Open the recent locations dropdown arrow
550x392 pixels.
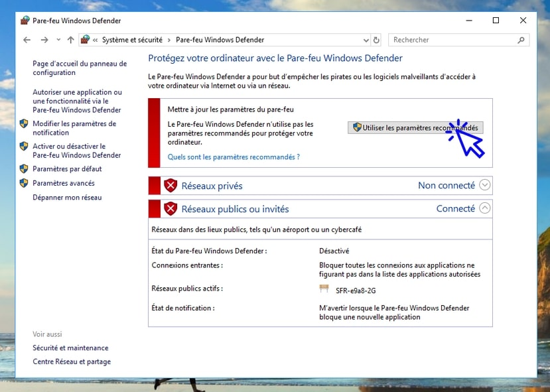tap(58, 40)
